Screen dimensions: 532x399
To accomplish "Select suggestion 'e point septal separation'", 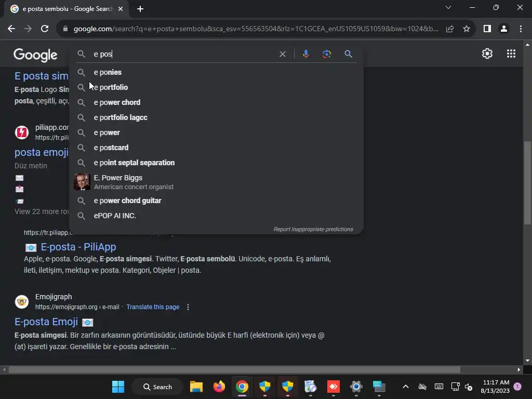I will click(x=216, y=163).
